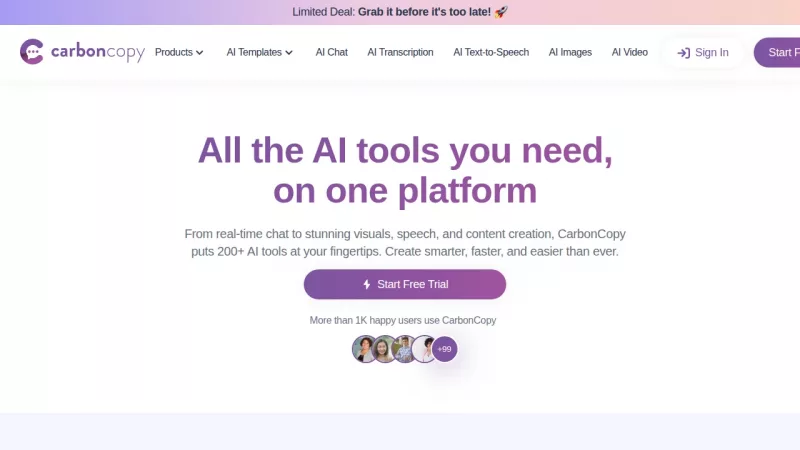Viewport: 800px width, 450px height.
Task: Click the sign-in arrow icon
Action: [684, 53]
